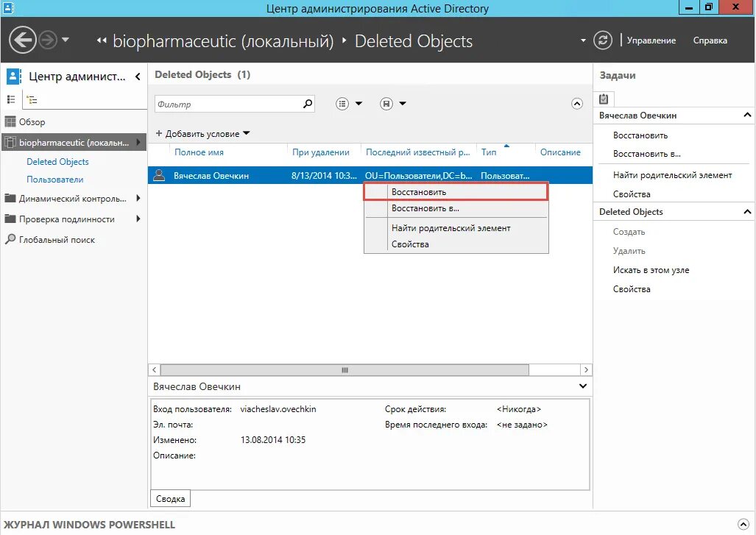Open the Сводка tab
The image size is (756, 535).
[171, 499]
